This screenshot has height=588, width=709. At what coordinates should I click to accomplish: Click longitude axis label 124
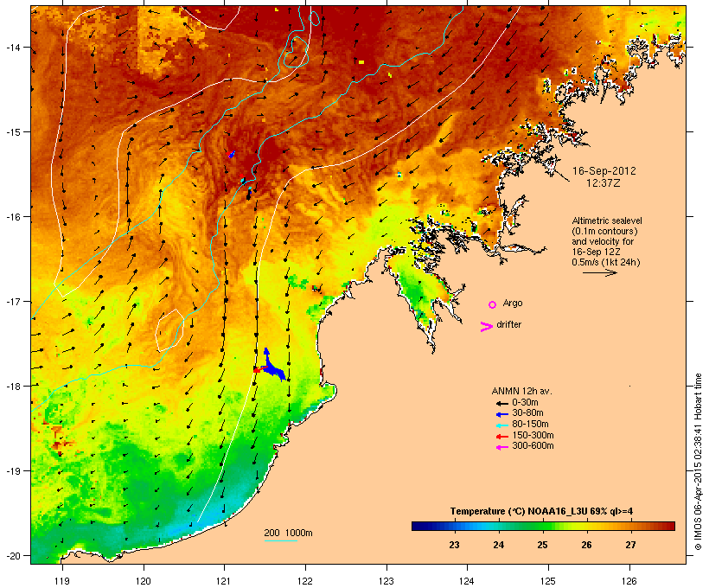(x=467, y=581)
